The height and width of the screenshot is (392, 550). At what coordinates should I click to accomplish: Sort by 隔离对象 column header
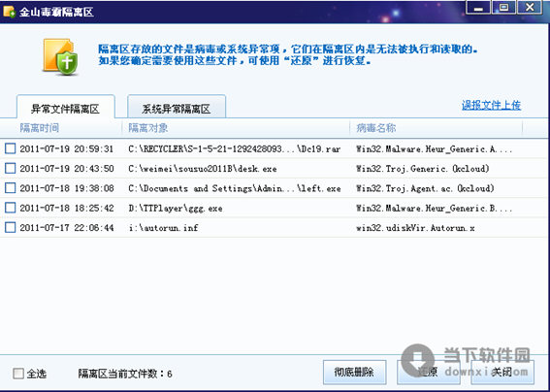[x=148, y=128]
